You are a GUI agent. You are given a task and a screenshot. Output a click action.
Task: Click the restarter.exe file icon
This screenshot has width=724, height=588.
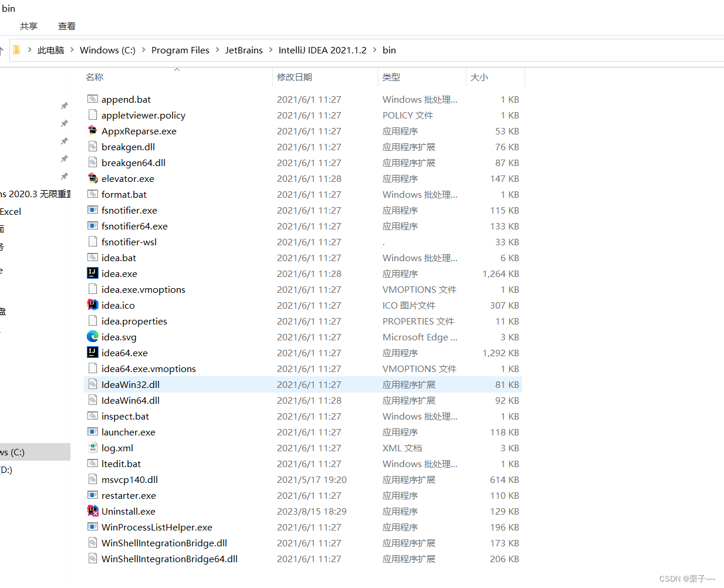93,495
